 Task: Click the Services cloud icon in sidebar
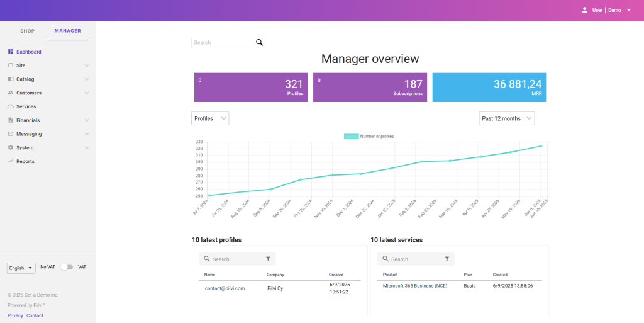click(x=10, y=106)
